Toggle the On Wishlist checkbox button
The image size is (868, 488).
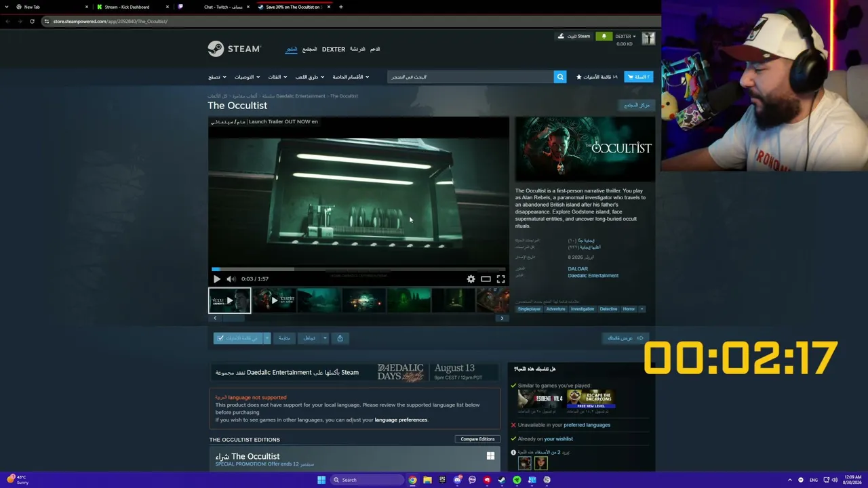coord(238,338)
